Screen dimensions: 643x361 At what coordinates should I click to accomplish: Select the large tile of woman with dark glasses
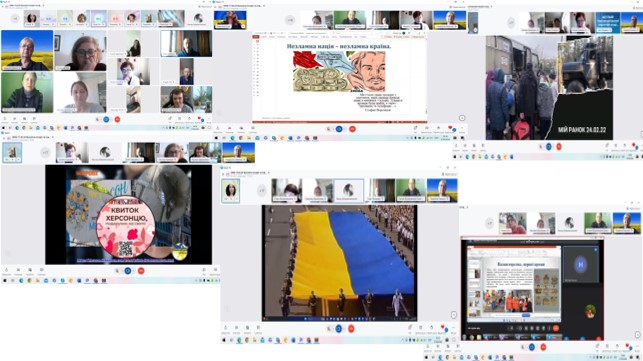(x=80, y=50)
